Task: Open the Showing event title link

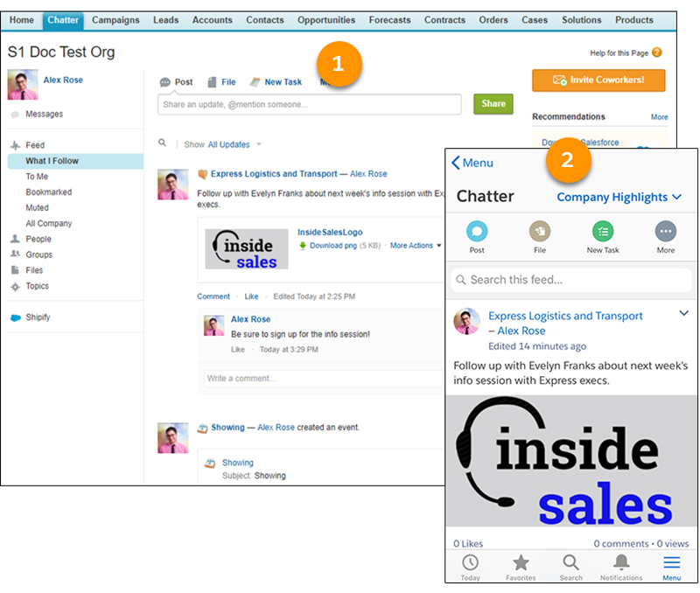Action: point(227,428)
